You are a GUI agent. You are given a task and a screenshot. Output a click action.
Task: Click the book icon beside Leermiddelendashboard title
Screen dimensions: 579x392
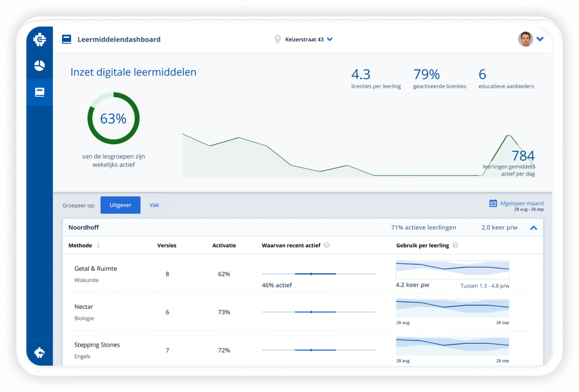pos(67,40)
